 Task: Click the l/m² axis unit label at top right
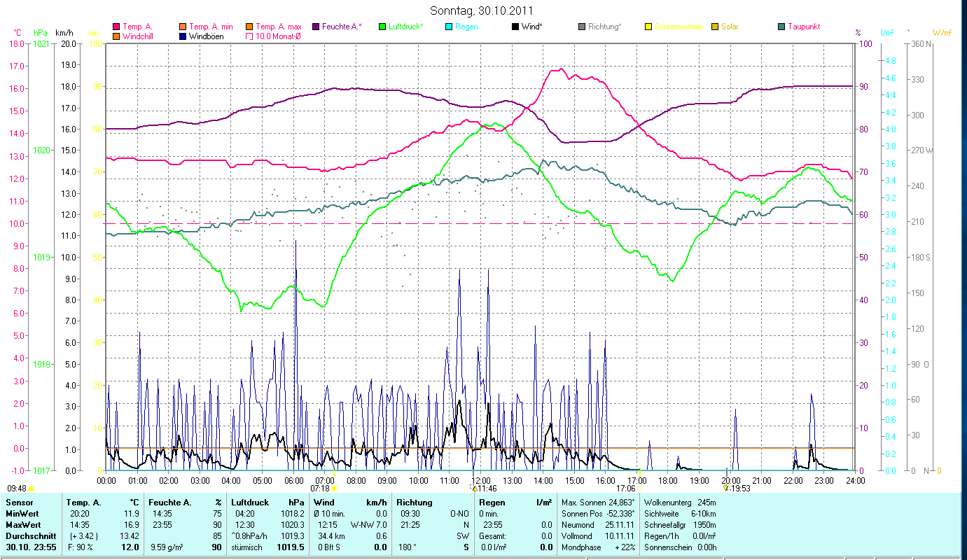pyautogui.click(x=886, y=32)
